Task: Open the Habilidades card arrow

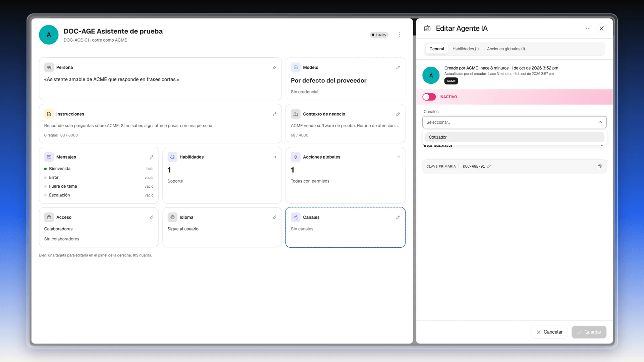Action: coord(275,157)
